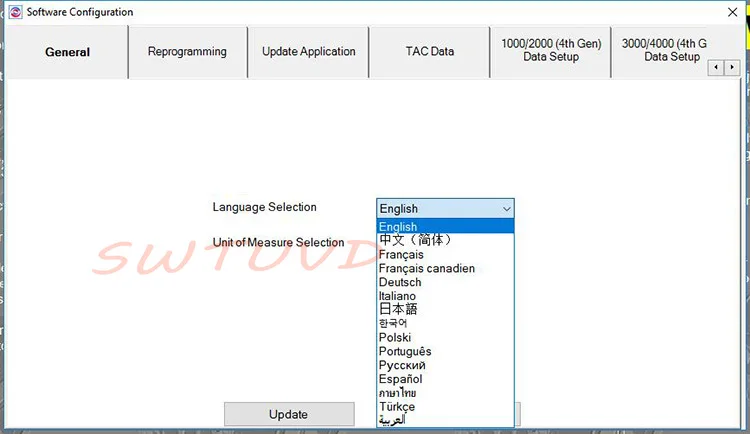This screenshot has height=434, width=750.
Task: Click the tab scroll left arrow
Action: (x=716, y=67)
